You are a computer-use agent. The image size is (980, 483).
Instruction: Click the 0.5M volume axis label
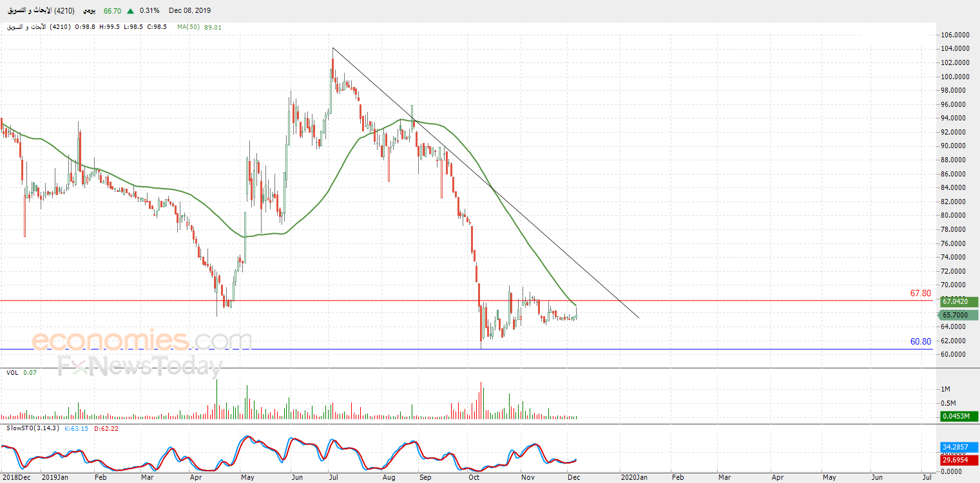(950, 403)
